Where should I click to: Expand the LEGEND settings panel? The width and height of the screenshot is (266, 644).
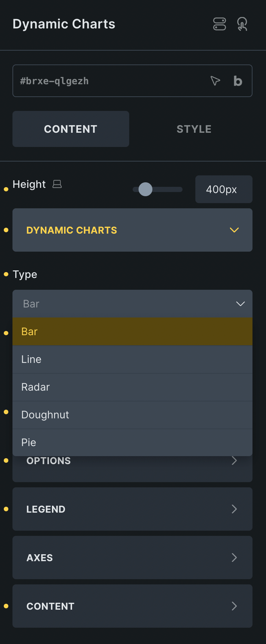coord(132,509)
